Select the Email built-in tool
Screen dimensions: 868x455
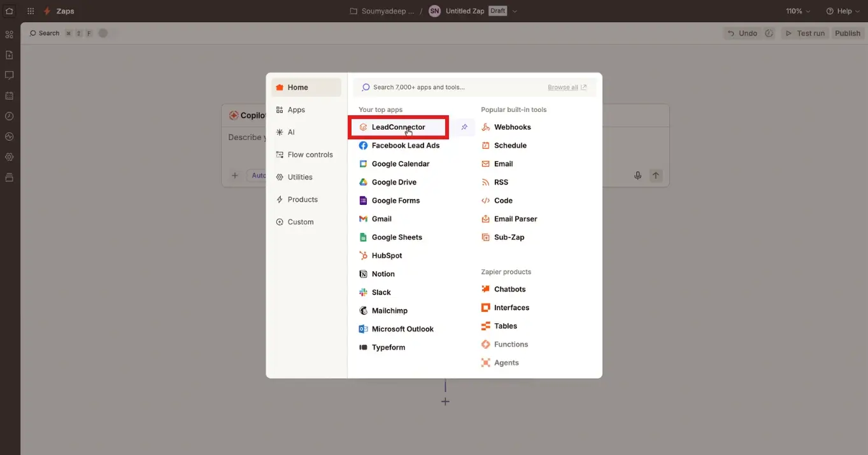point(497,164)
